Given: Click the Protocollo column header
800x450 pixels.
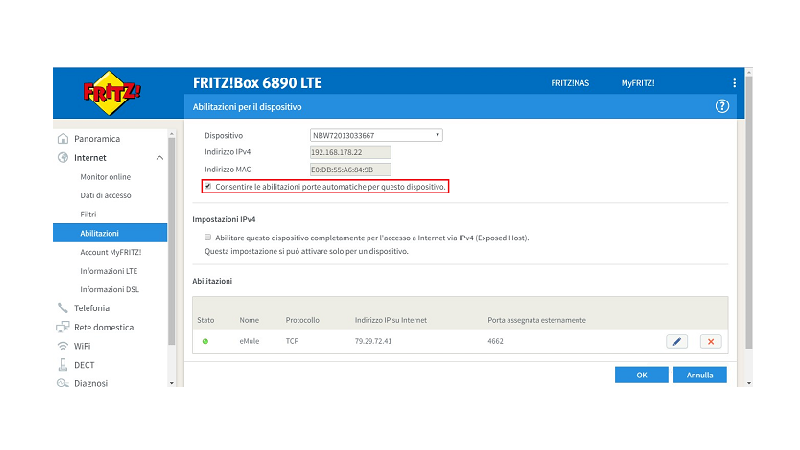Looking at the screenshot, I should point(303,320).
